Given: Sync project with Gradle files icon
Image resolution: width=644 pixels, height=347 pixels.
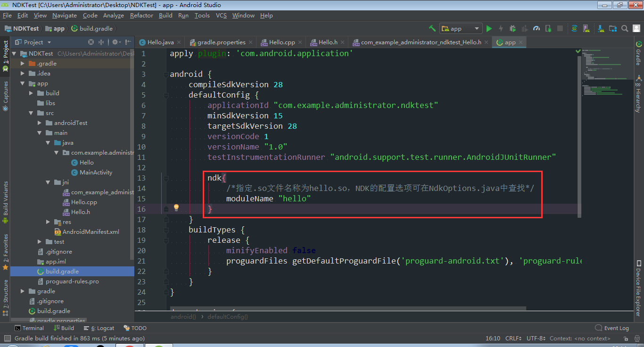Looking at the screenshot, I should (x=574, y=28).
